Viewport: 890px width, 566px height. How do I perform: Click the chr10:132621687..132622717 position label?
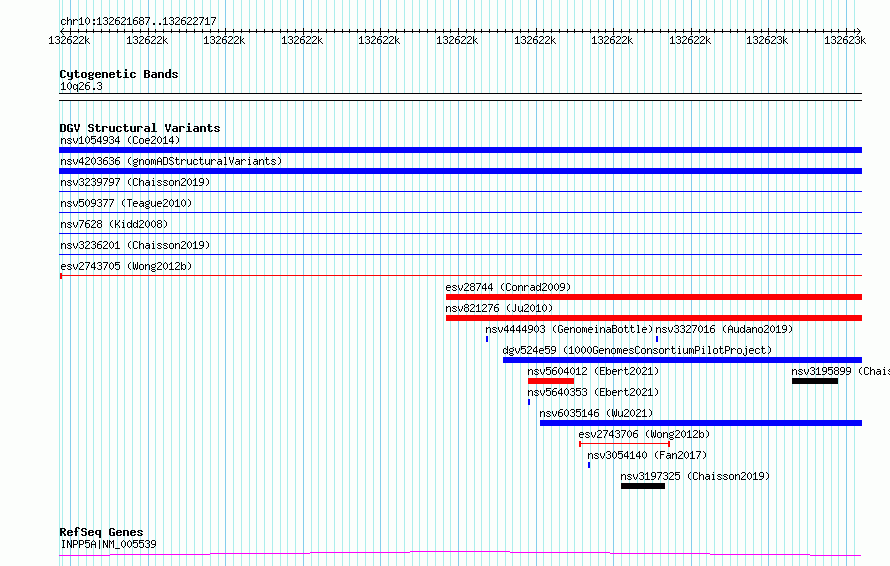138,21
